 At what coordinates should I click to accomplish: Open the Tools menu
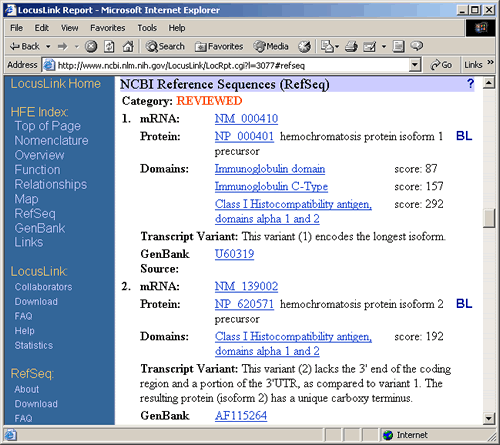click(147, 28)
